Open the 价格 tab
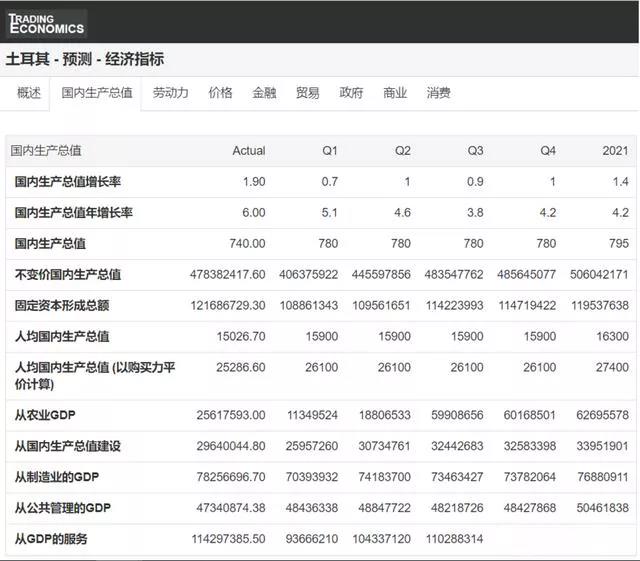The image size is (640, 561). [x=220, y=93]
